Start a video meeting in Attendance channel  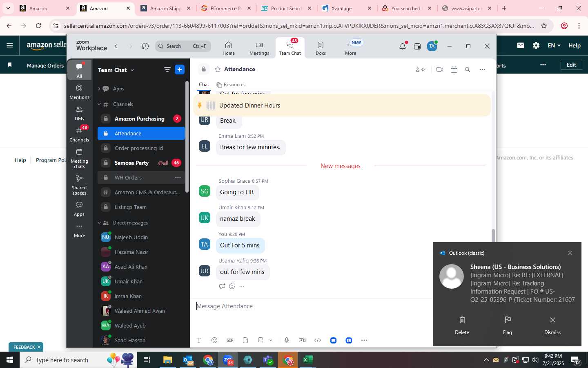(440, 70)
